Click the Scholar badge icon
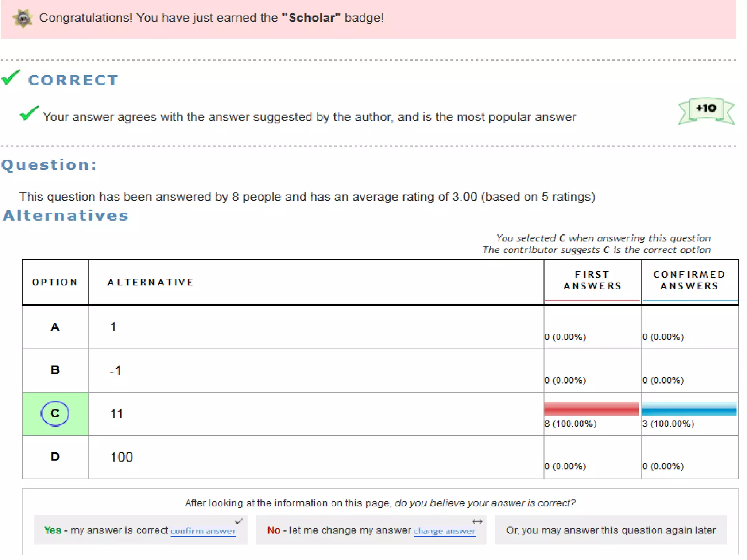The image size is (747, 560). (23, 18)
